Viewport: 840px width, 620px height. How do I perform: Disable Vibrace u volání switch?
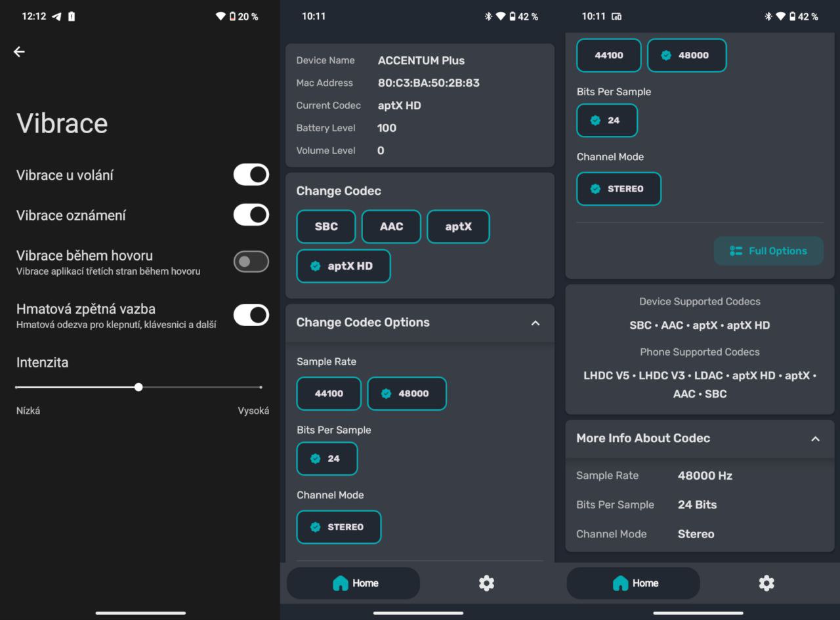click(x=251, y=175)
